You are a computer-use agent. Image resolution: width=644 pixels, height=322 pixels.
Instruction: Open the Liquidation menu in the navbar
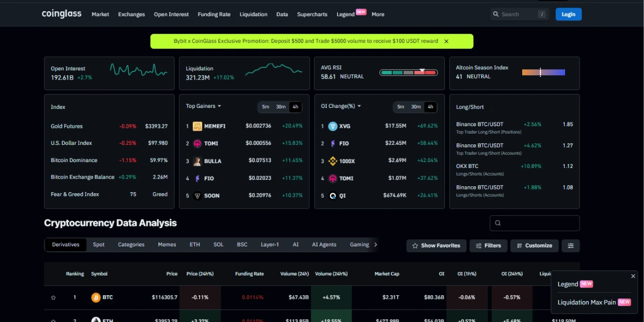click(x=253, y=14)
